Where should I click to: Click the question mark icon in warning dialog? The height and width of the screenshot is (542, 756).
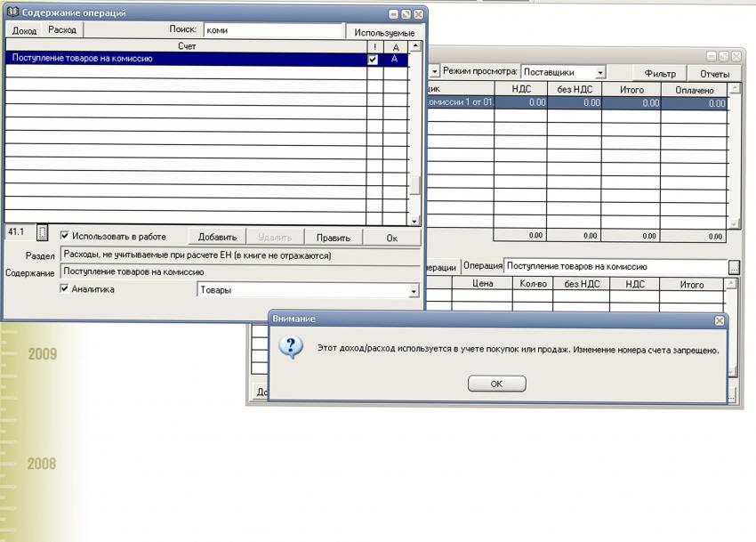pos(291,347)
